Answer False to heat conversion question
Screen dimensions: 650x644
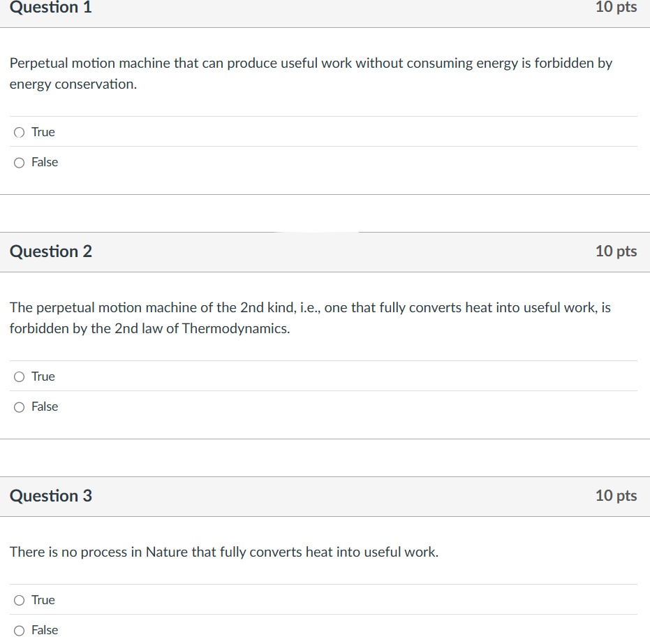19,630
